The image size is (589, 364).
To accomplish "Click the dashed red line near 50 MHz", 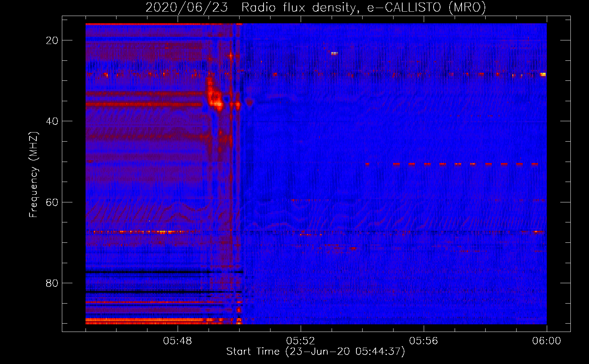I will (451, 164).
